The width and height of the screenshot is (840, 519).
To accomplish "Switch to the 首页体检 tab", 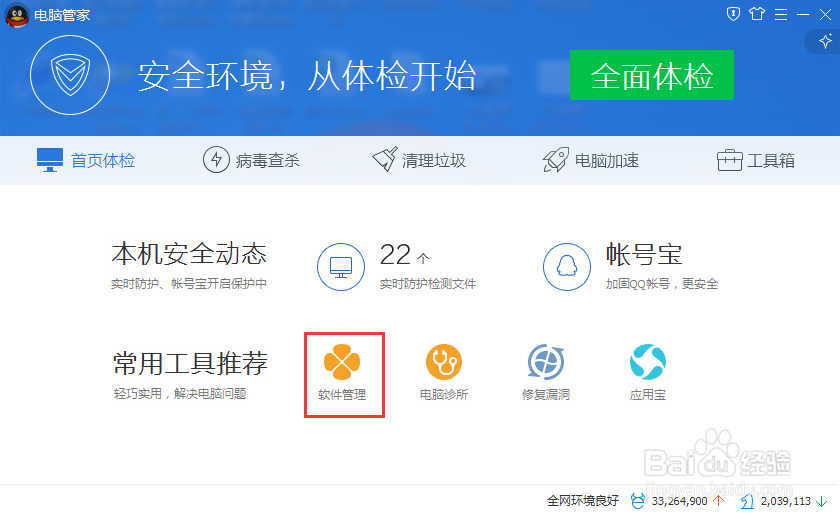I will (x=86, y=160).
